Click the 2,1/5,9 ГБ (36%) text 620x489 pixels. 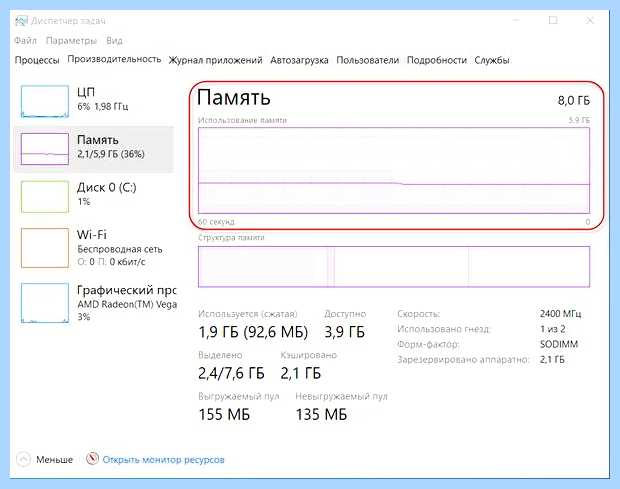click(x=111, y=154)
